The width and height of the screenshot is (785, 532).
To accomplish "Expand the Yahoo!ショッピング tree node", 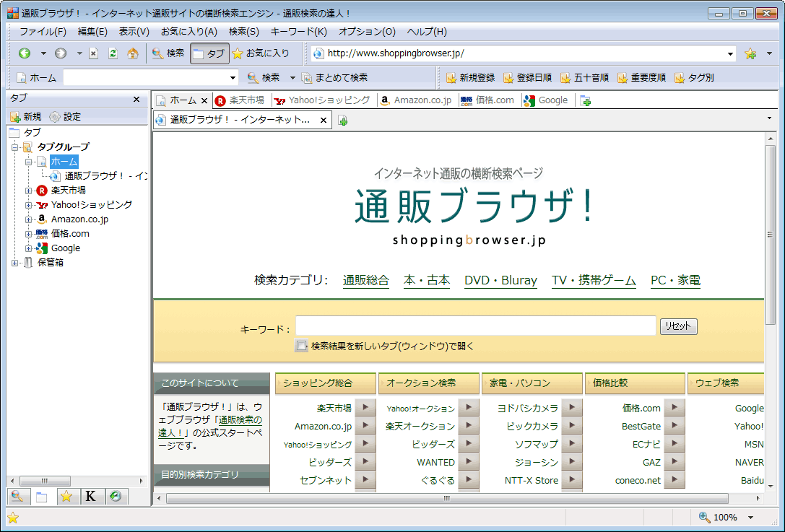I will click(x=29, y=205).
